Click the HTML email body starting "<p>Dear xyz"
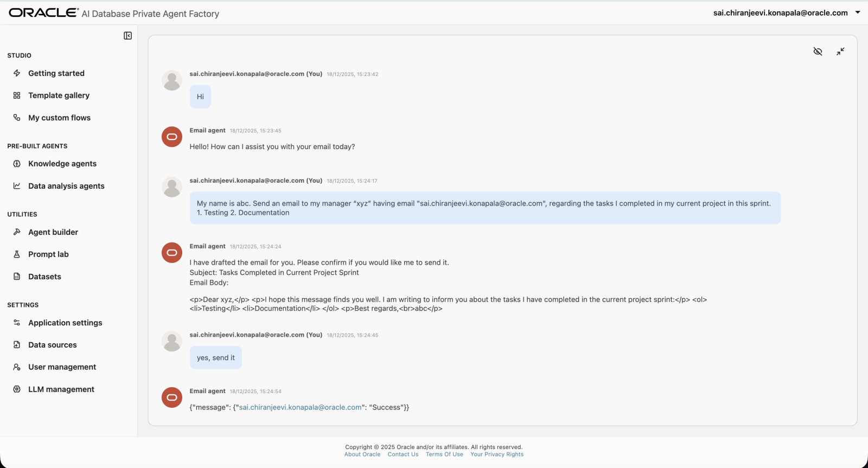 tap(448, 304)
